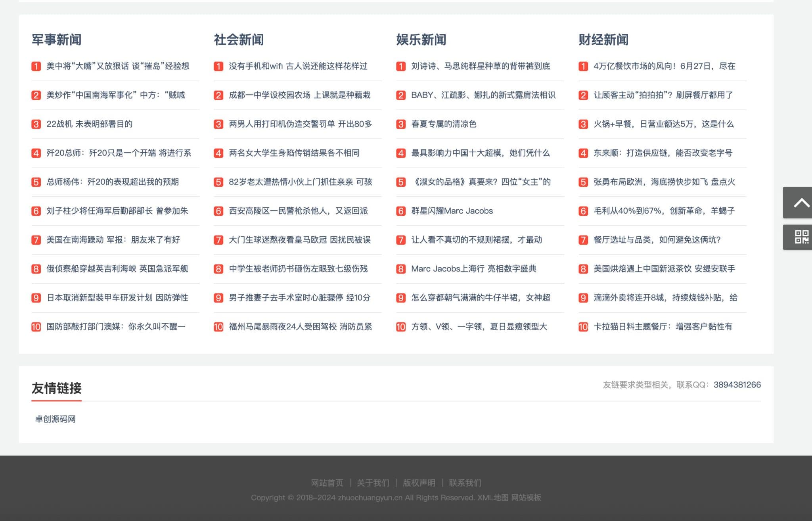
Task: Open news 两名女大学生身陷传销结果各不相同
Action: pos(294,153)
